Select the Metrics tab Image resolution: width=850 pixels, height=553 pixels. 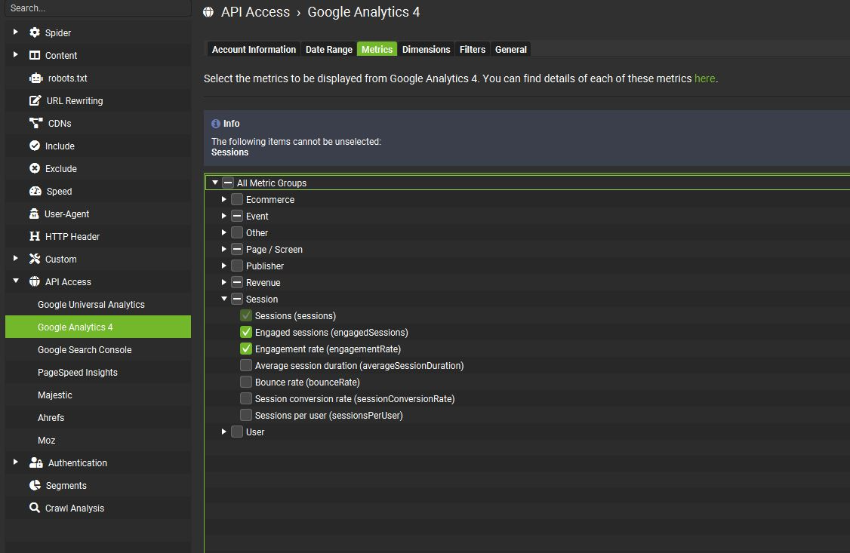(377, 49)
